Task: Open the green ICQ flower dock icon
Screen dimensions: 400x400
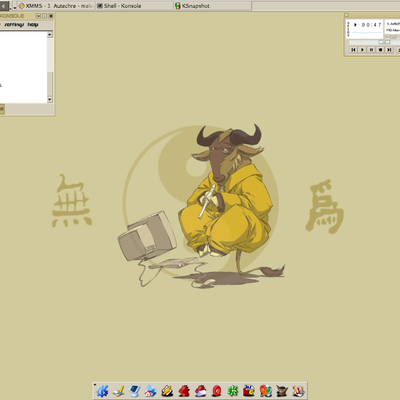Action: [x=233, y=391]
